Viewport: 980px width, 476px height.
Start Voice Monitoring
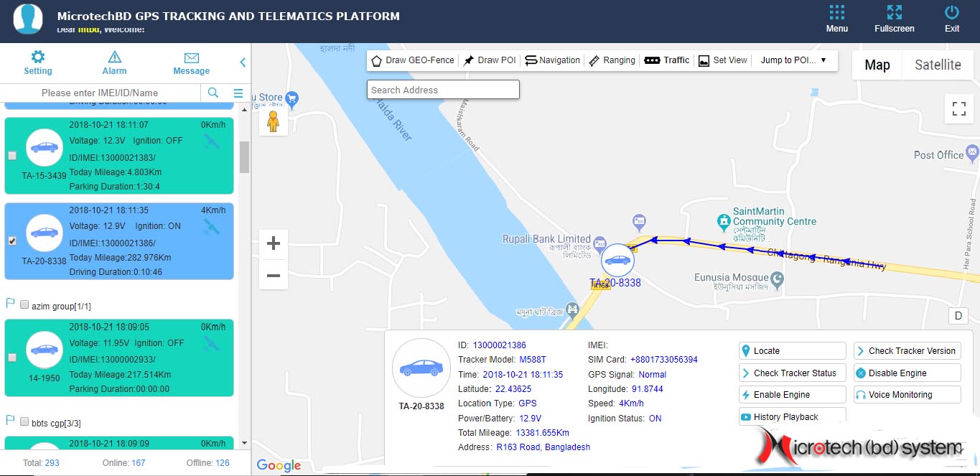tap(907, 395)
